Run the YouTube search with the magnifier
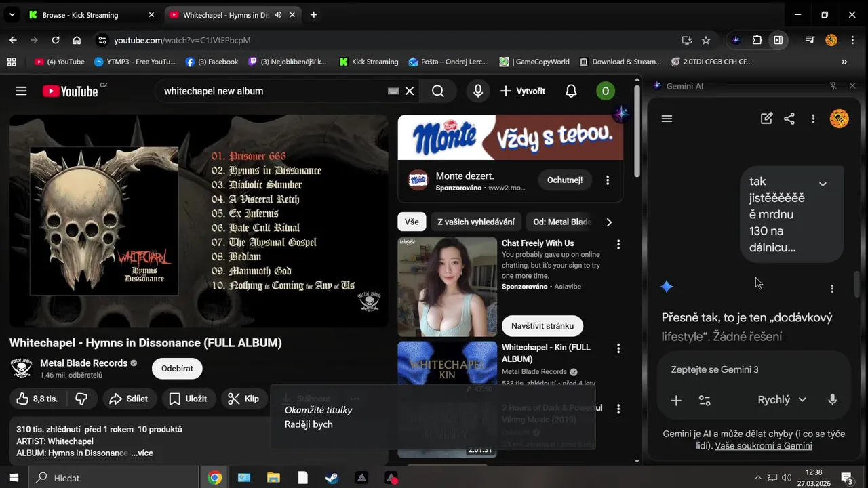 [438, 91]
